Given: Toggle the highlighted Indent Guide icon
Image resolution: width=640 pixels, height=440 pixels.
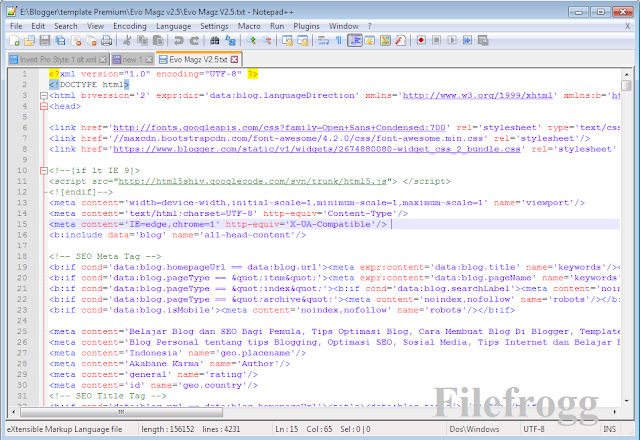Looking at the screenshot, I should (355, 40).
